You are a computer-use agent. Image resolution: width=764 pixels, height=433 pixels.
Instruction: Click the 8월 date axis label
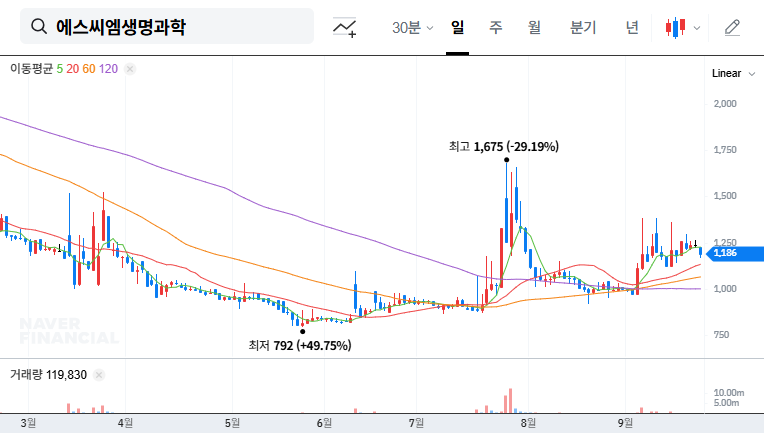[x=528, y=423]
